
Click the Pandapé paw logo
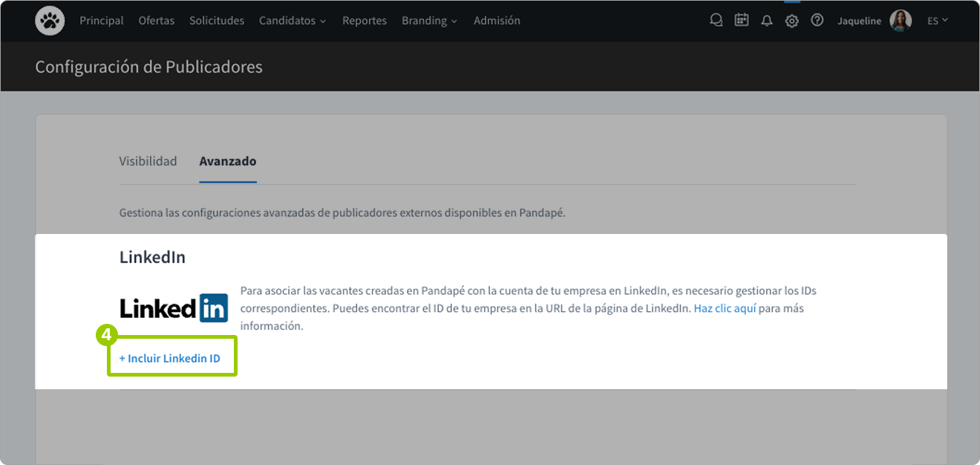(49, 20)
